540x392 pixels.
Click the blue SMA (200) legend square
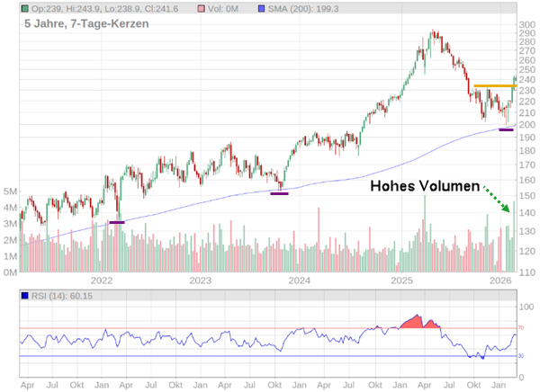click(x=263, y=7)
